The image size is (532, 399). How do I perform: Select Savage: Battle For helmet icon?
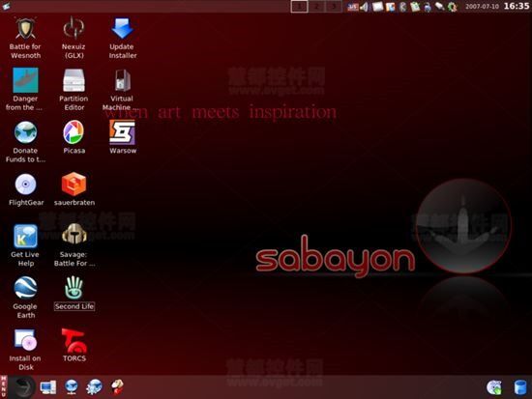pos(74,235)
